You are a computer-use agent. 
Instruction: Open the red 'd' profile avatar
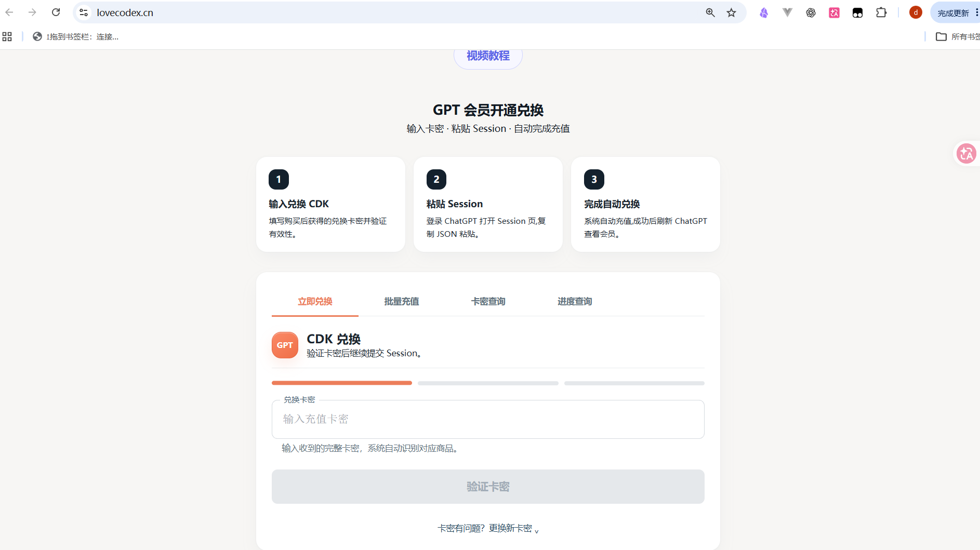tap(916, 12)
